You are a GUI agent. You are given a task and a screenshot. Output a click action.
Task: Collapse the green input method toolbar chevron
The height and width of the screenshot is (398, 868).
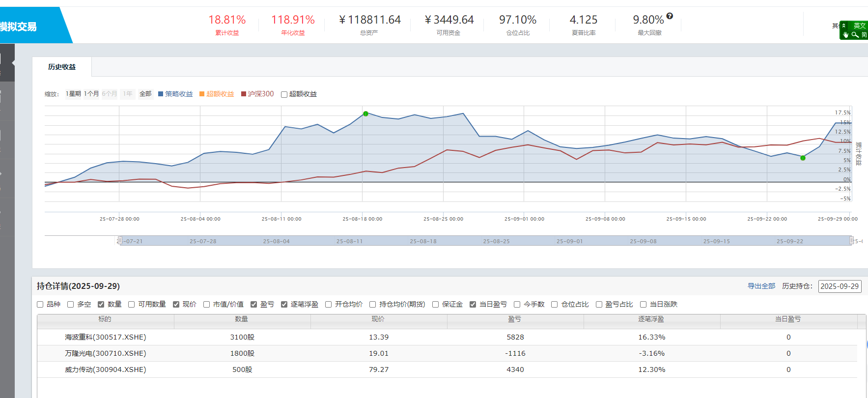[843, 26]
